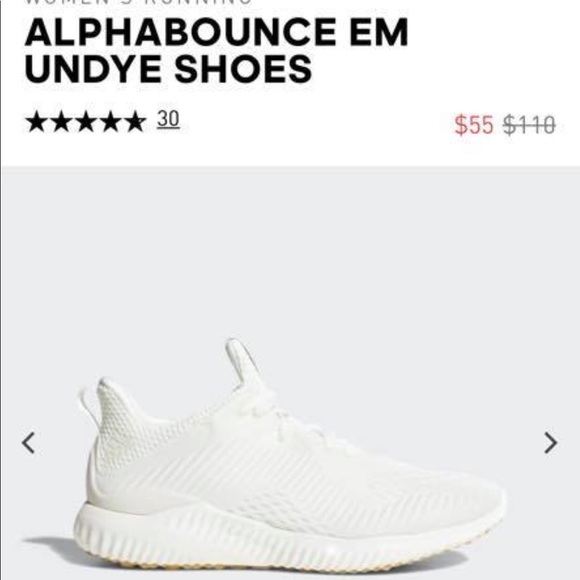Open the 30 reviews link
Screen dimensions: 580x580
point(168,119)
